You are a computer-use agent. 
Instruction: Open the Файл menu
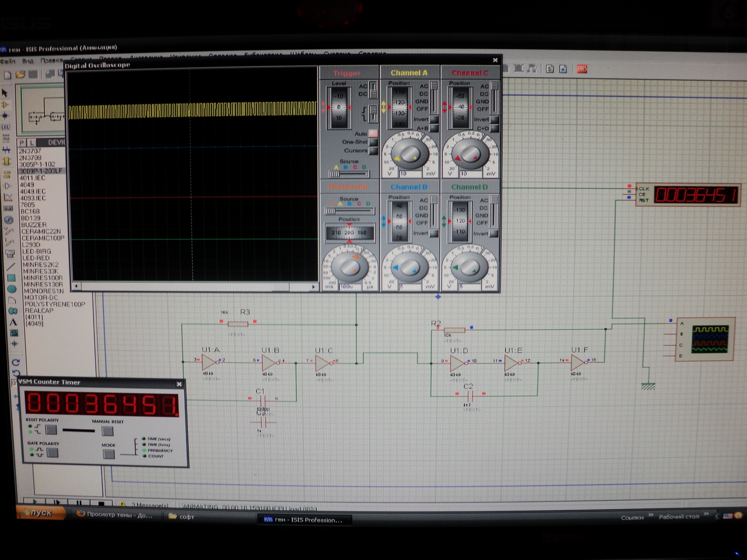(x=7, y=61)
